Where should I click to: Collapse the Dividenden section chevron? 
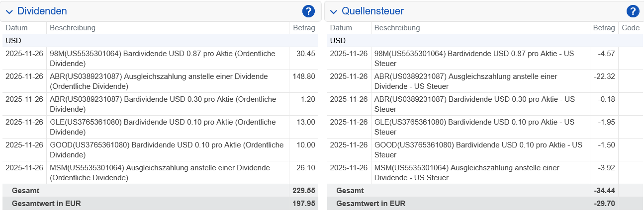pos(9,11)
